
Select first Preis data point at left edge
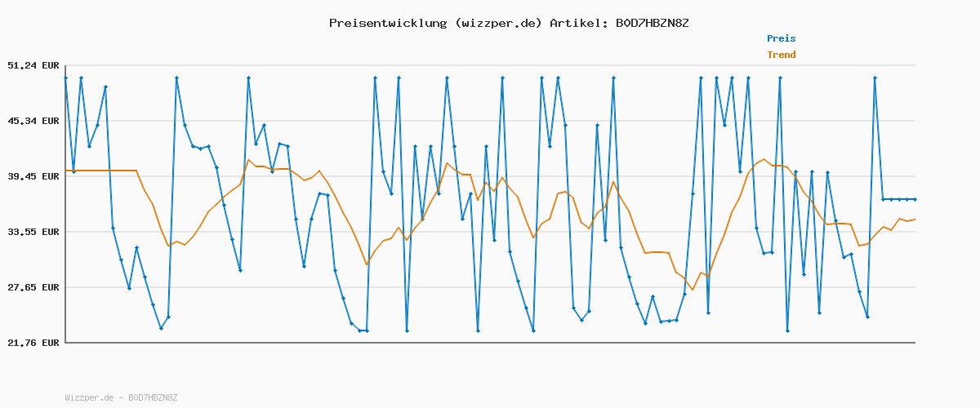[65, 78]
